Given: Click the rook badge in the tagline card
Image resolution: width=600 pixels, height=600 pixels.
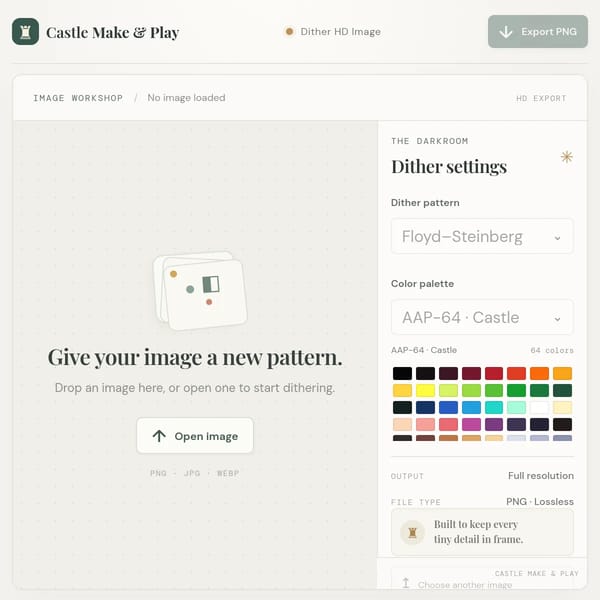Looking at the screenshot, I should (x=412, y=532).
